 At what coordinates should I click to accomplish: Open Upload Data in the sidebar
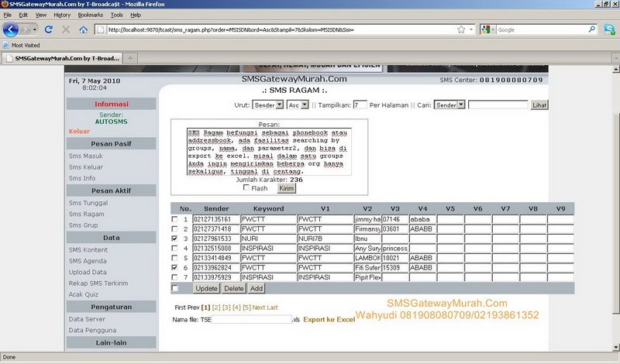tap(88, 272)
